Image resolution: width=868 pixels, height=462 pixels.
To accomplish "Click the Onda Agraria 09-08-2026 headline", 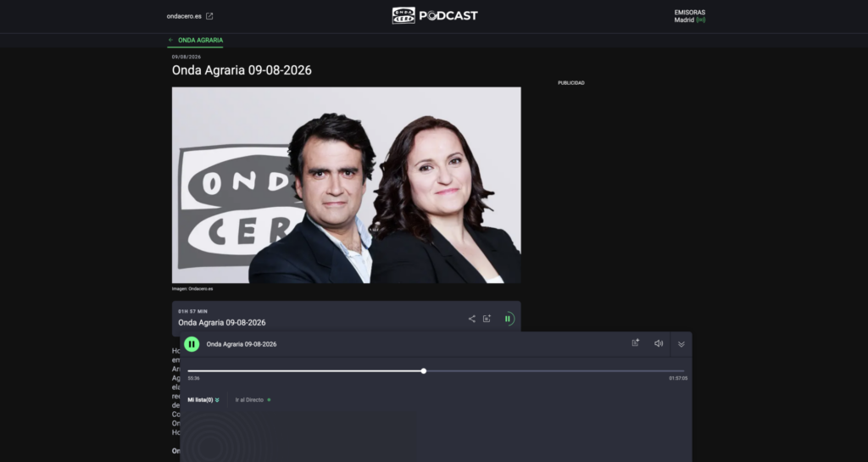I will pyautogui.click(x=242, y=70).
